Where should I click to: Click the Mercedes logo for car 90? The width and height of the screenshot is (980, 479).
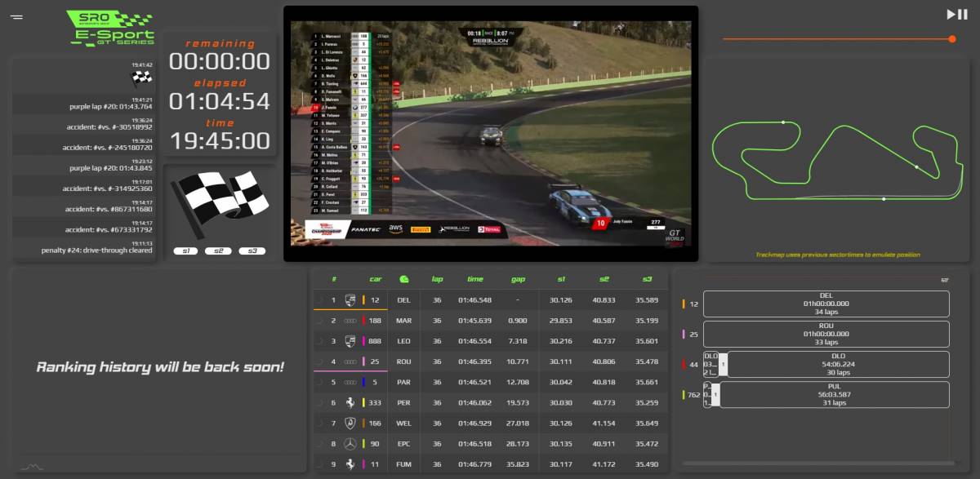[350, 444]
